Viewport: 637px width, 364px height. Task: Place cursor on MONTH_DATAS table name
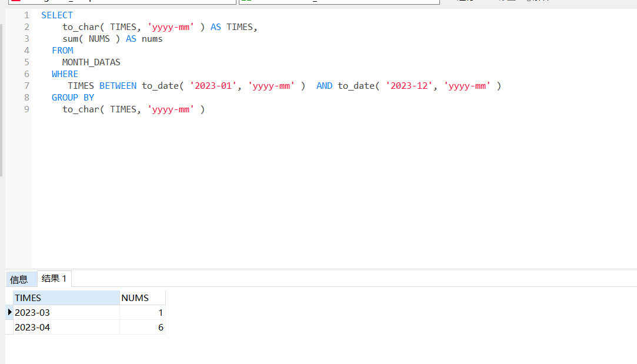pyautogui.click(x=91, y=62)
